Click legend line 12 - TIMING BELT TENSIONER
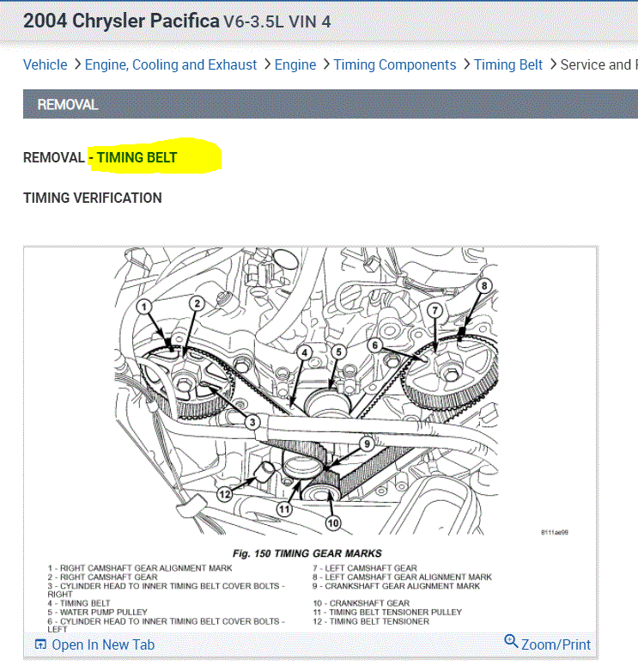 pos(371,621)
